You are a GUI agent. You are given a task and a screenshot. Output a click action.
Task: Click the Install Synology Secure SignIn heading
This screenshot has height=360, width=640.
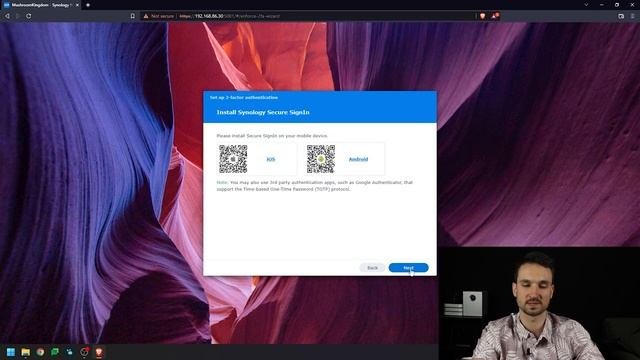(x=263, y=112)
